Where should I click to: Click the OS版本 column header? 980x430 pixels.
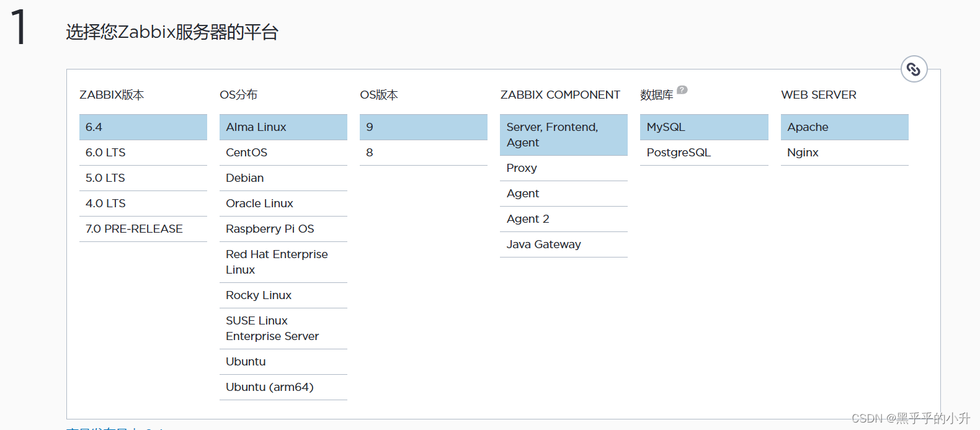point(379,95)
